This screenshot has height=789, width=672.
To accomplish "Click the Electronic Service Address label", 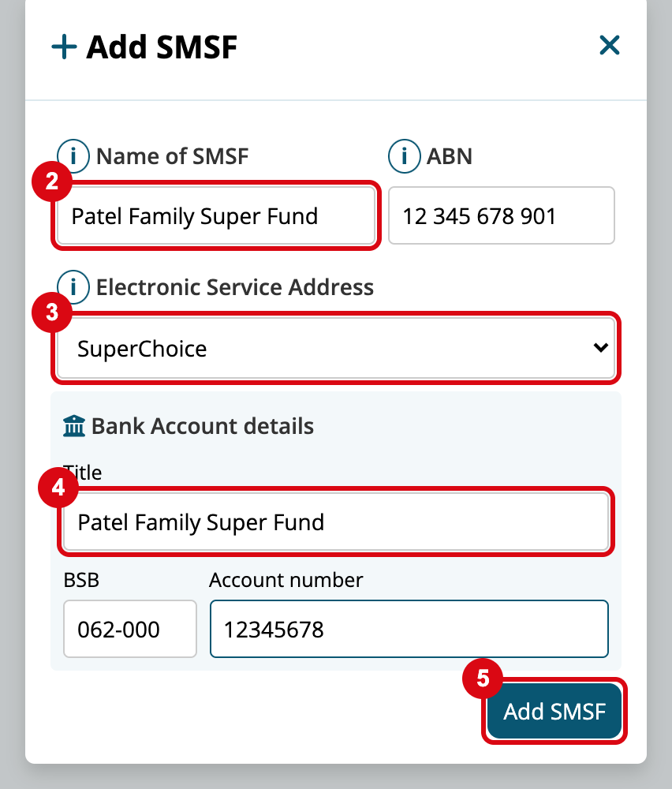I will tap(235, 287).
